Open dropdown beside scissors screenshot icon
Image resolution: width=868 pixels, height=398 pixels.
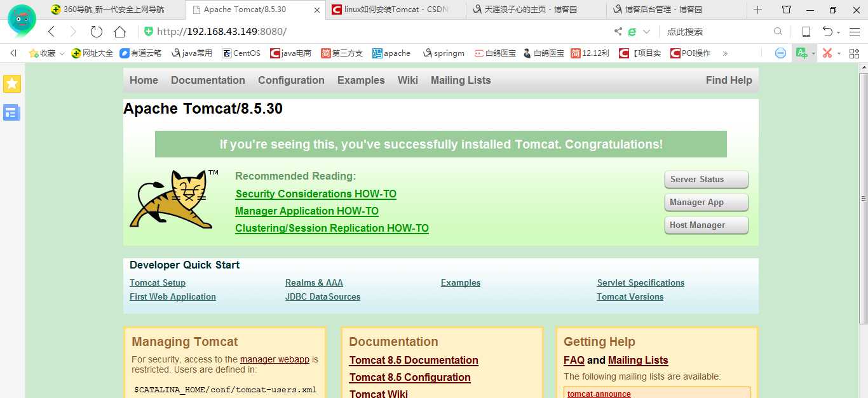click(x=839, y=54)
